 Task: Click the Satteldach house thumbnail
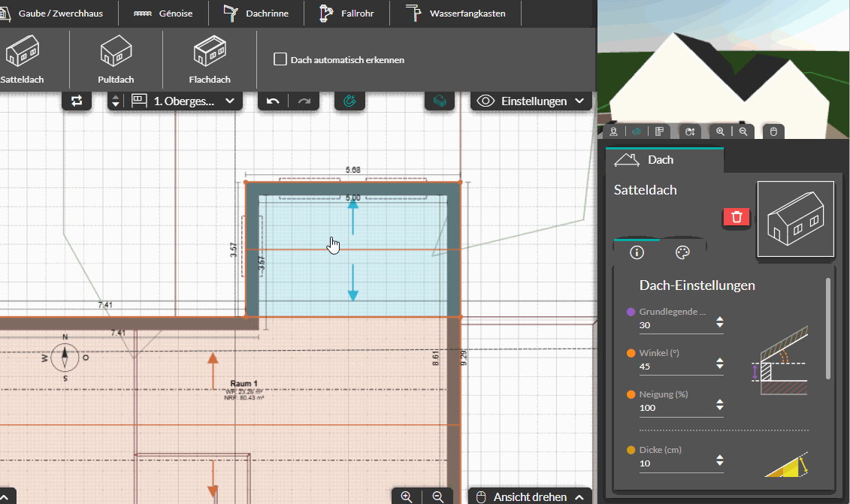(x=796, y=219)
